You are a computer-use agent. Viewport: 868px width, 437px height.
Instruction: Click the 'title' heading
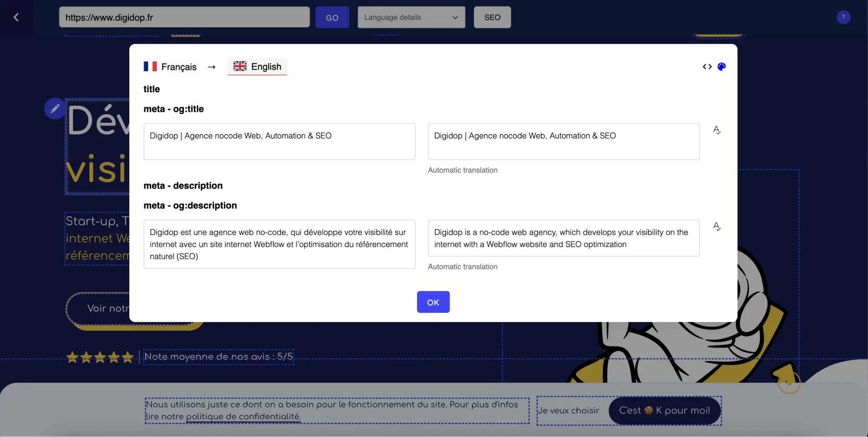(152, 89)
